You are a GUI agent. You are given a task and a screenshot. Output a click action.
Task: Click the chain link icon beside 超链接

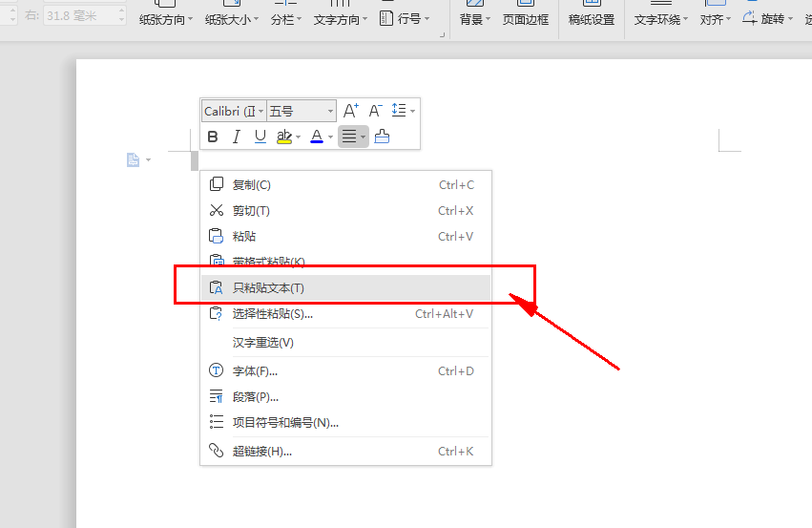click(x=216, y=451)
